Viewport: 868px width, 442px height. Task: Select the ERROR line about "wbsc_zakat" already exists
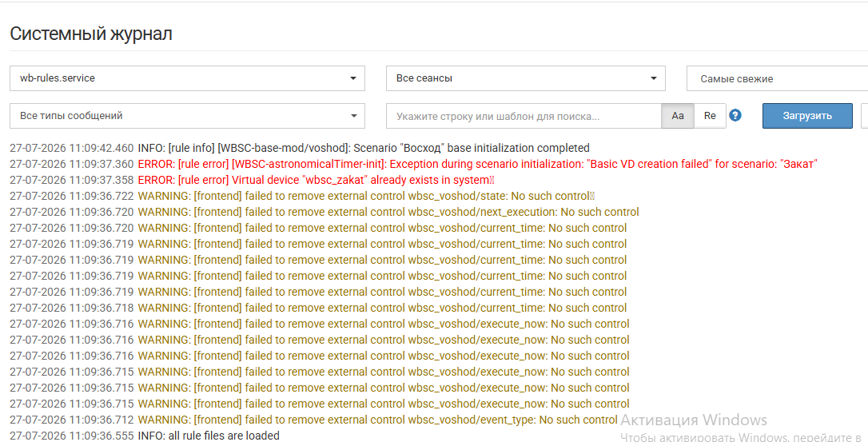pyautogui.click(x=252, y=180)
